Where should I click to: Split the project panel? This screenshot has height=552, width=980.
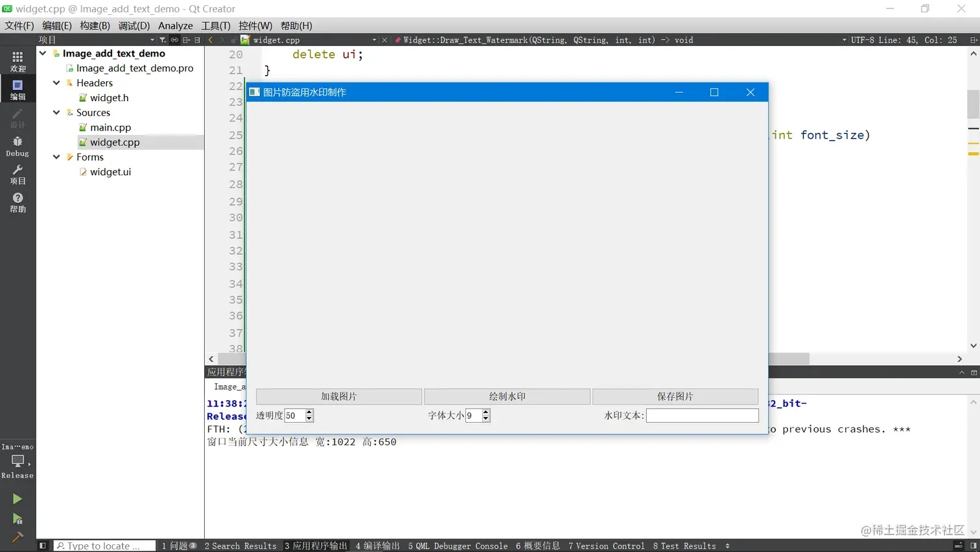(x=186, y=40)
